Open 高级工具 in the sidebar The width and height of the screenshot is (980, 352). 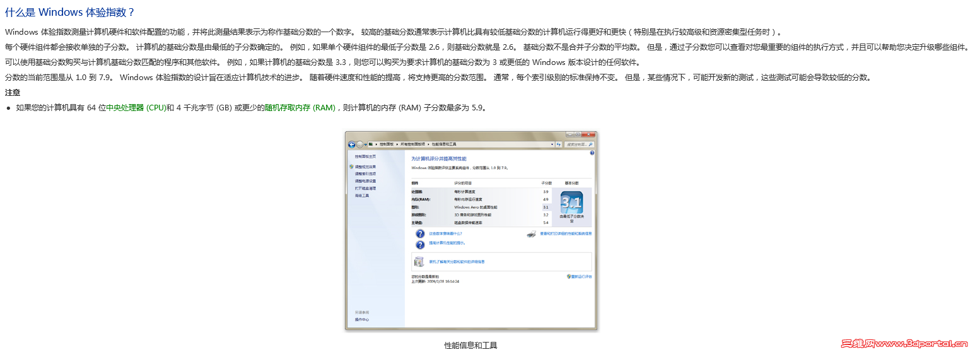pos(361,196)
